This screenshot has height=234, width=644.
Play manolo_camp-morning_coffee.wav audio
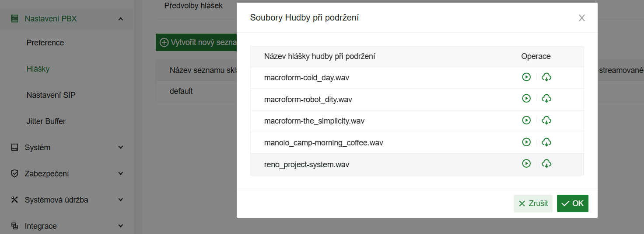[526, 142]
